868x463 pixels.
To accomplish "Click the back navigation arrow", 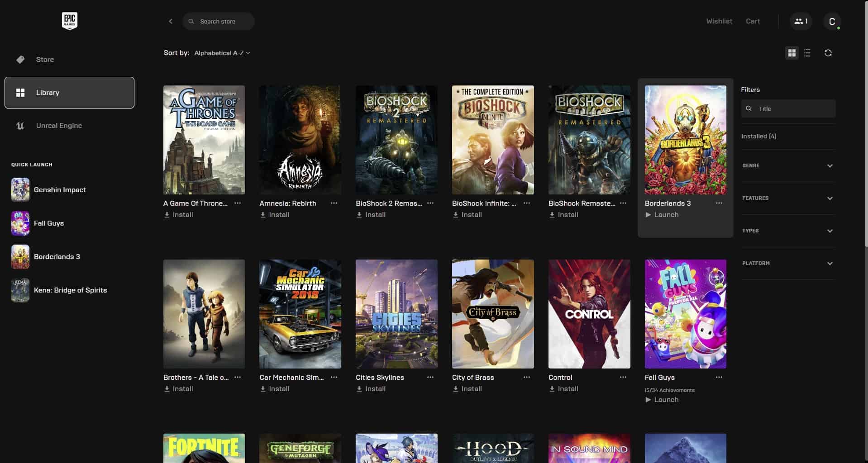I will (x=171, y=21).
